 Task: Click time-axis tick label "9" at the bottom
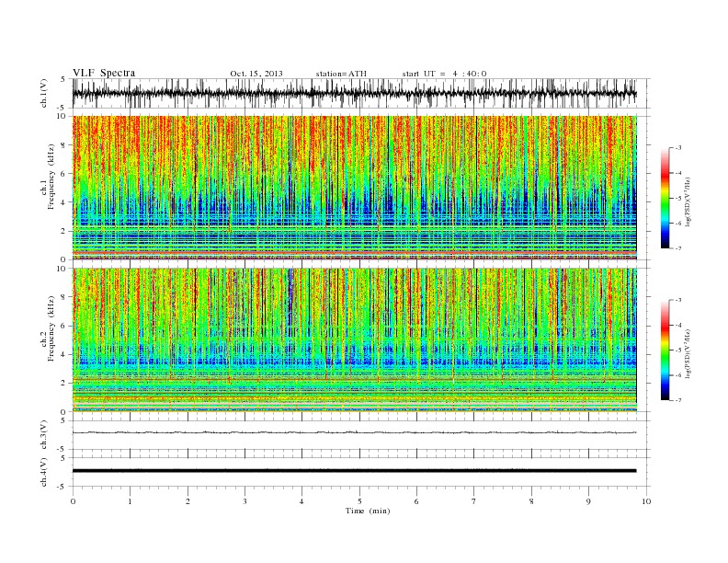pyautogui.click(x=588, y=501)
